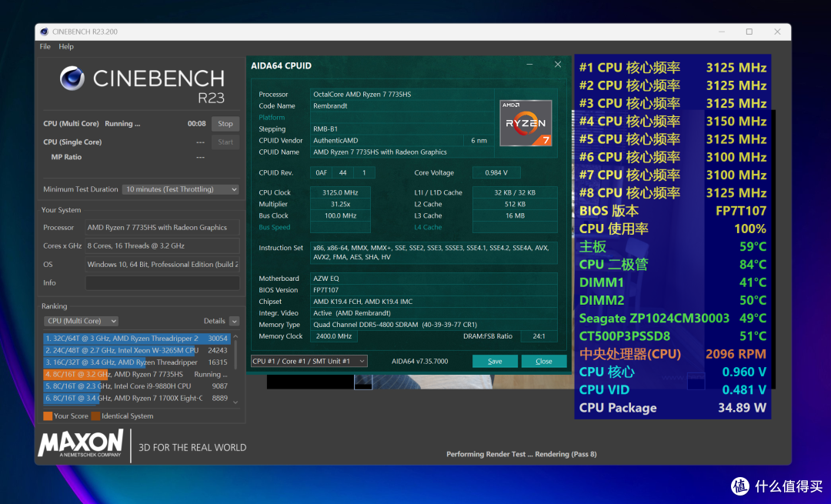This screenshot has width=831, height=504.
Task: Open the File menu in Cinebench
Action: [x=45, y=47]
